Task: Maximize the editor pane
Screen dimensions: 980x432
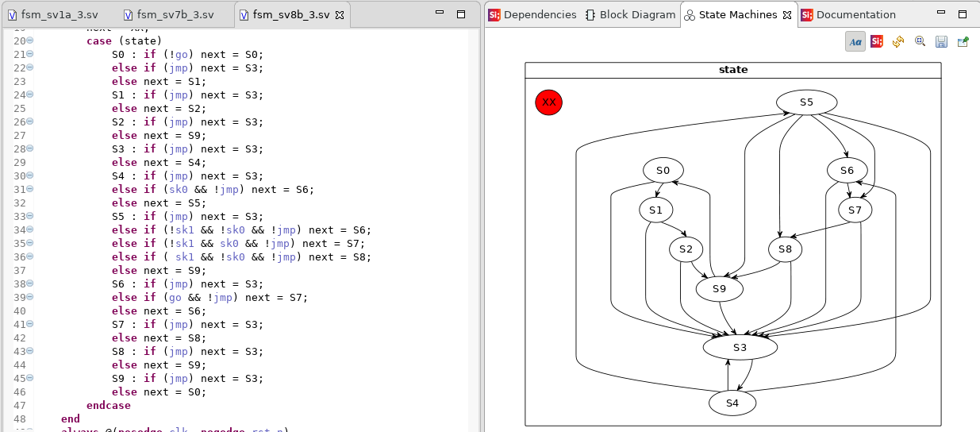Action: pos(461,14)
